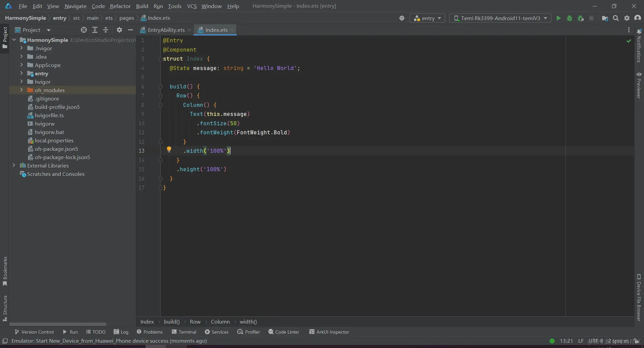Open the Code Linter tool window
Screen dimensions: 644x348
(284, 332)
